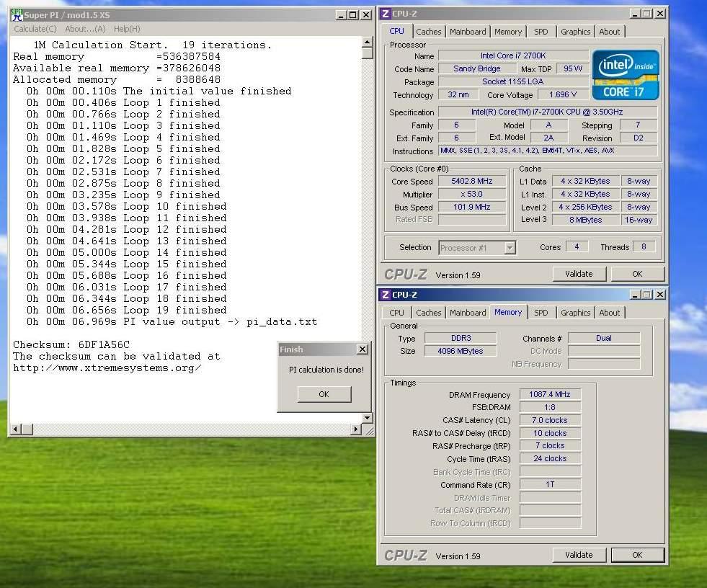Switch to Caches tab in top CPU-Z window

point(428,32)
